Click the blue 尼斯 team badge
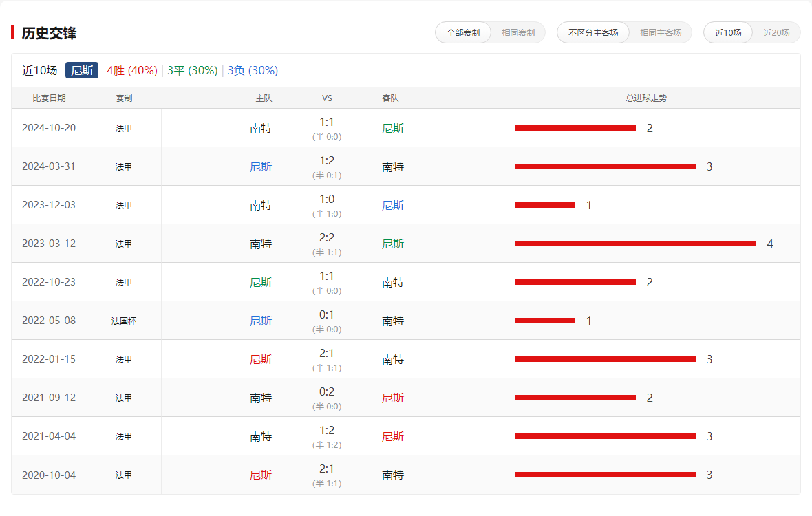Screen dimensions: 812x516 82,70
